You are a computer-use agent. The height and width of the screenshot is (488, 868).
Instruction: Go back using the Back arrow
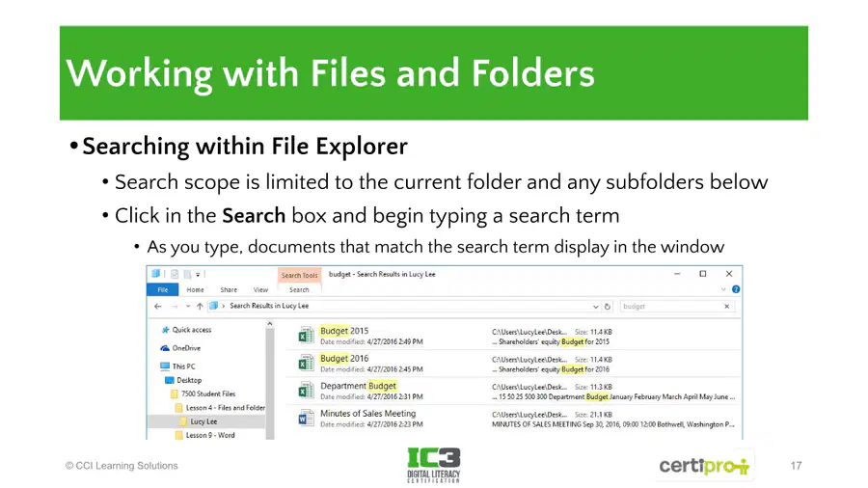pyautogui.click(x=158, y=306)
